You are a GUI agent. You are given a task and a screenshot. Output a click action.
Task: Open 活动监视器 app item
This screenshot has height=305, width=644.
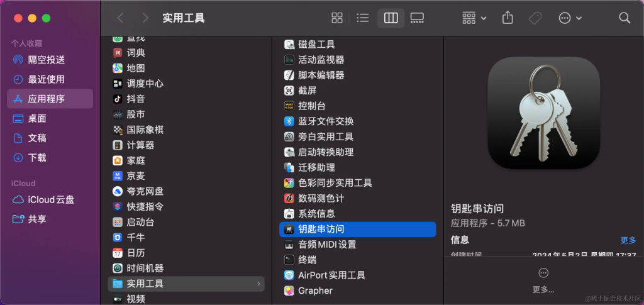pos(321,60)
